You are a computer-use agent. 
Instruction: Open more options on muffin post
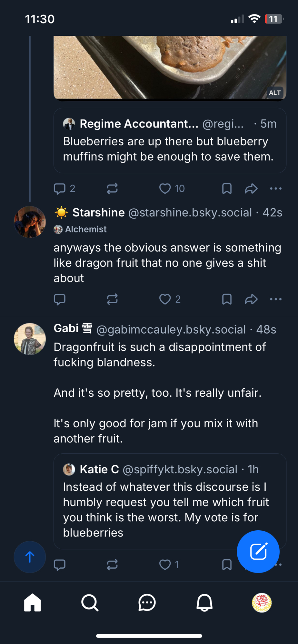276,188
